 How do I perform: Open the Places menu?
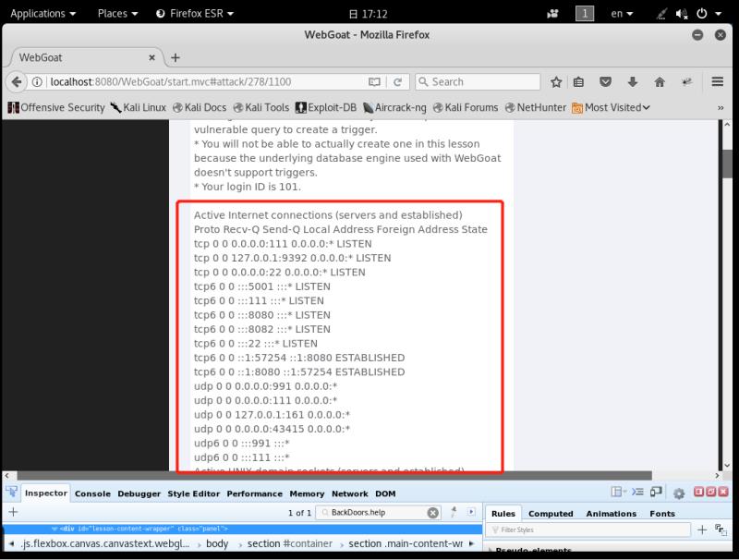(x=117, y=14)
